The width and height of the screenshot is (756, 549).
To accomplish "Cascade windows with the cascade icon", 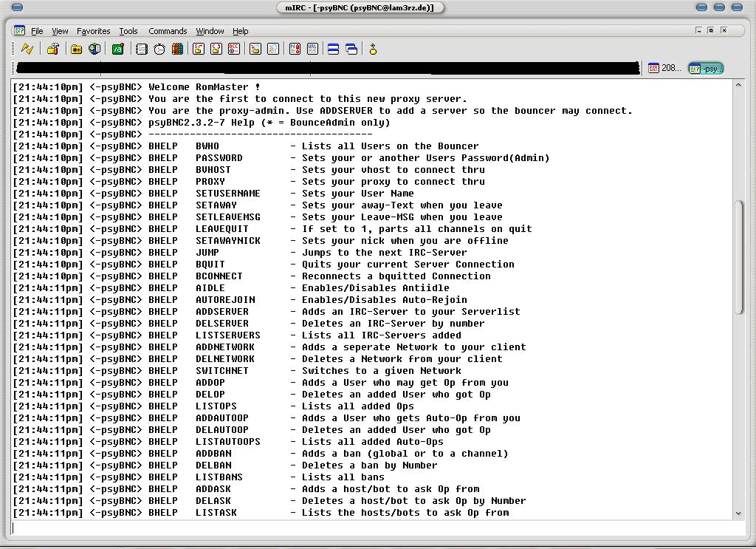I will click(351, 49).
